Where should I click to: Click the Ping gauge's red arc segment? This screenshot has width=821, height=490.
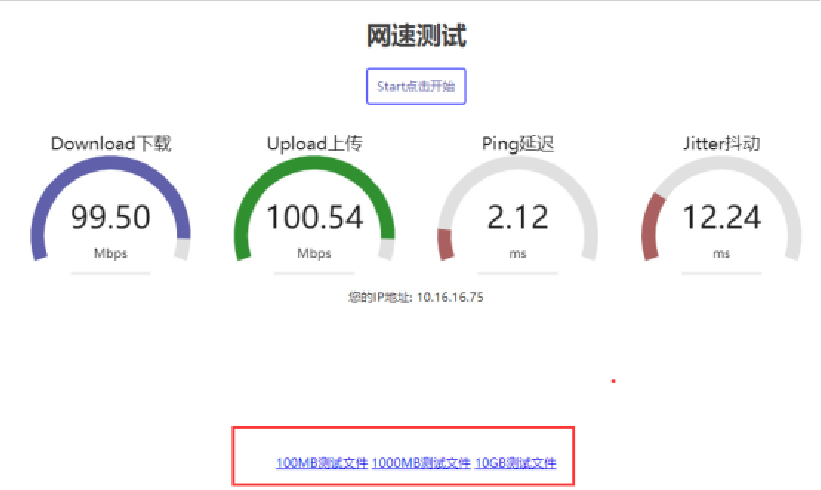[445, 243]
